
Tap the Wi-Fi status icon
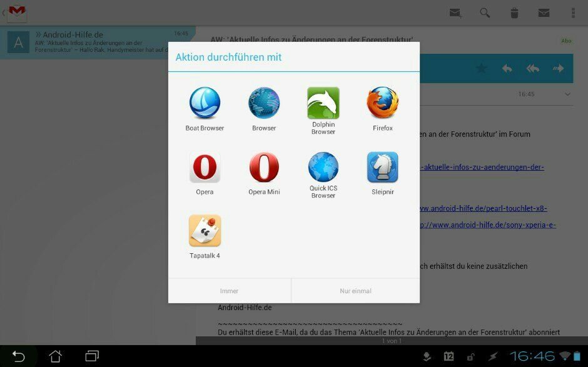tap(565, 356)
